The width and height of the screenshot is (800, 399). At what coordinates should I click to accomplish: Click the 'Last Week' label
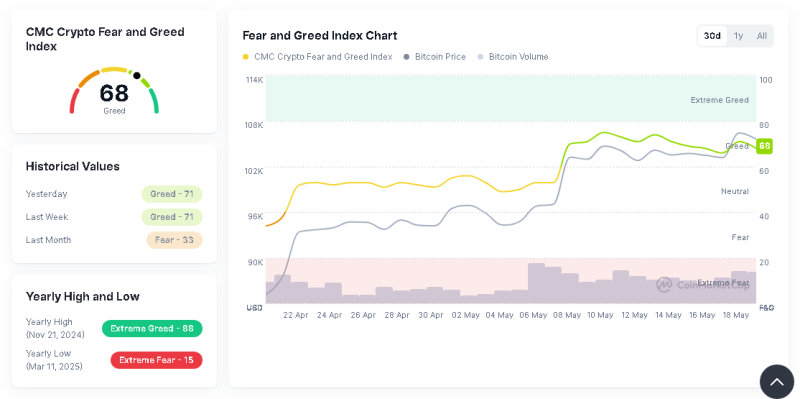tap(47, 217)
